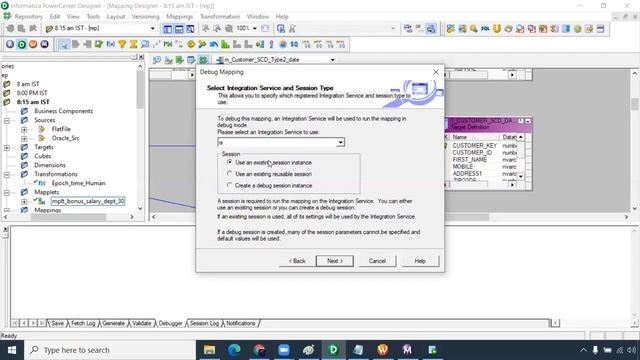Select the Business Components folder

pyautogui.click(x=64, y=111)
